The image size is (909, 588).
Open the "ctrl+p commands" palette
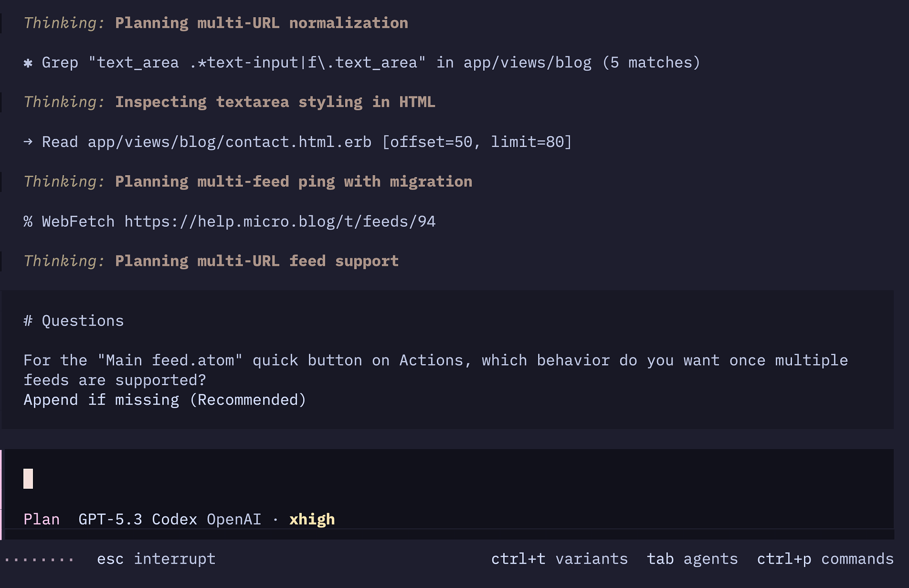click(x=825, y=559)
